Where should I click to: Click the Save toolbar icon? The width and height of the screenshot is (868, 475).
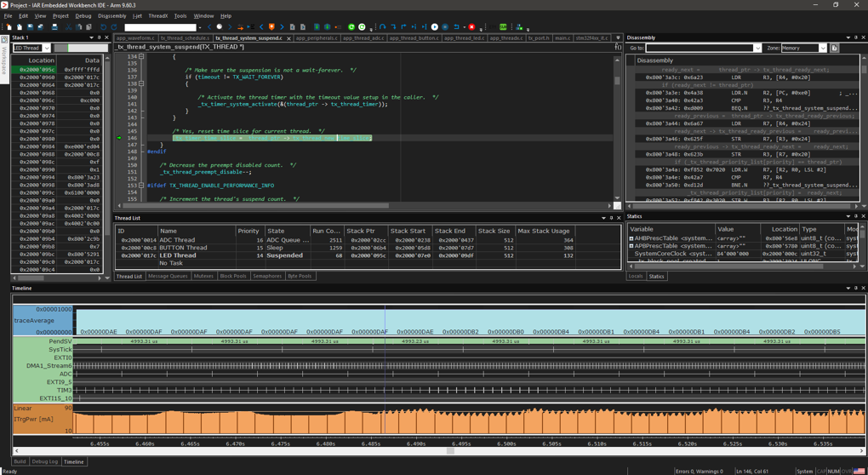click(30, 26)
